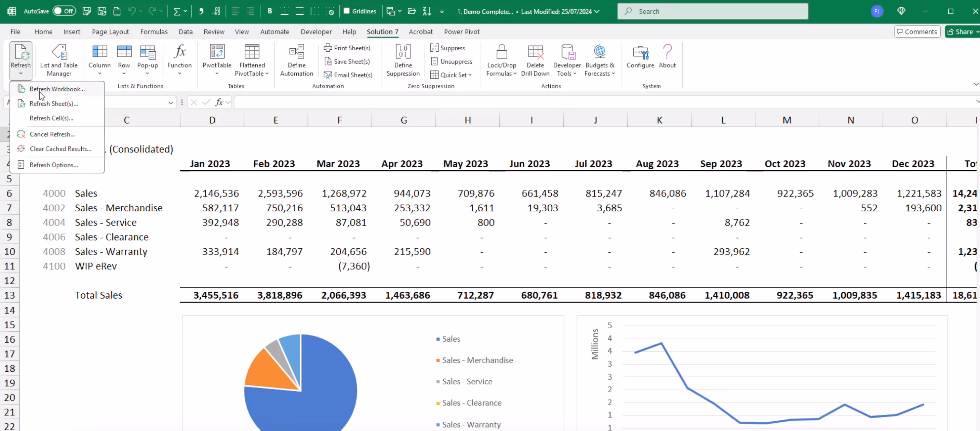Click the Suppress zero rows icon

pyautogui.click(x=434, y=48)
